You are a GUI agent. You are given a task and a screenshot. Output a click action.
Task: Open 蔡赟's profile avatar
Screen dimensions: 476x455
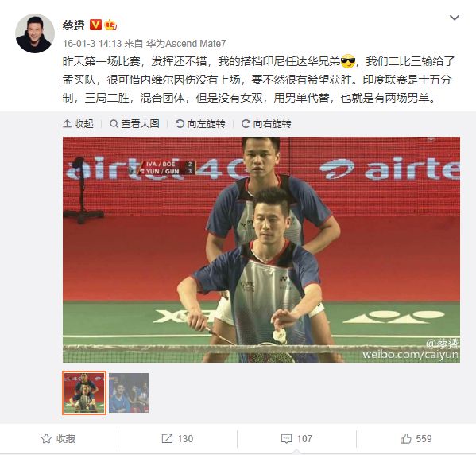pyautogui.click(x=35, y=33)
